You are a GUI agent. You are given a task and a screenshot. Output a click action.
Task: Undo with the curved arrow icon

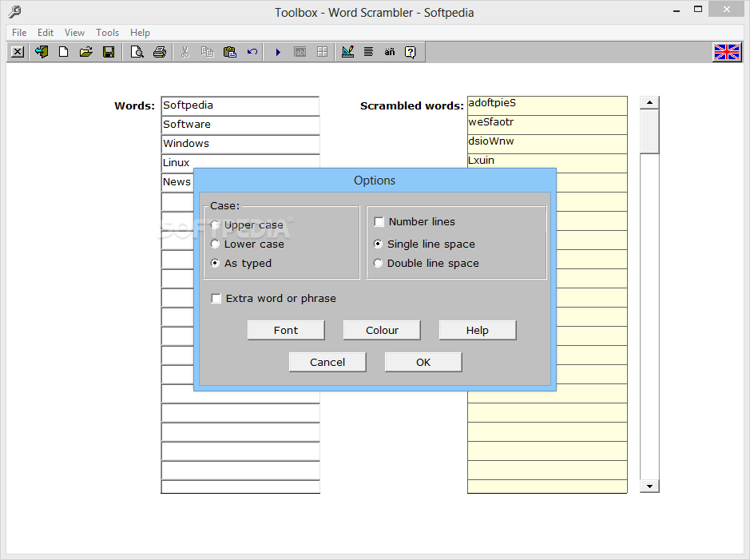252,52
